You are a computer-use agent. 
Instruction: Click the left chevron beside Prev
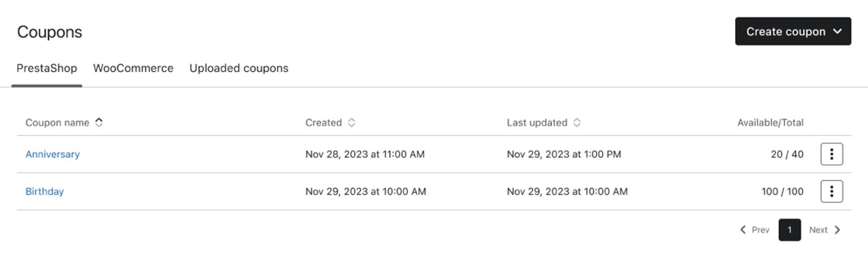pos(743,230)
